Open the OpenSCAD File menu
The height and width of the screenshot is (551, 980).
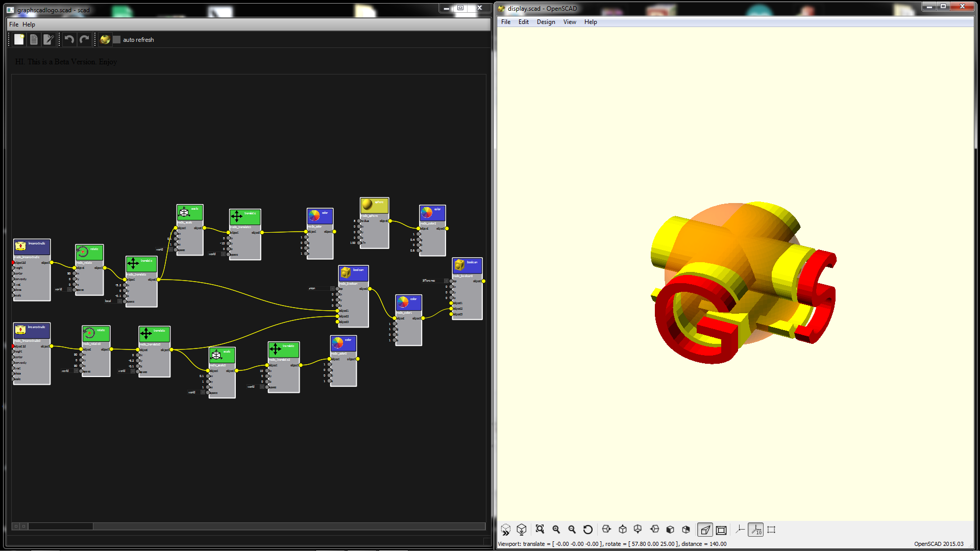pyautogui.click(x=506, y=22)
